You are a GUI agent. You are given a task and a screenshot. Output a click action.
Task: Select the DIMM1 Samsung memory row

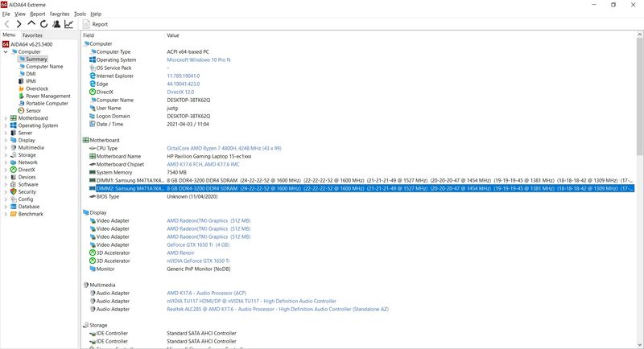(361, 180)
